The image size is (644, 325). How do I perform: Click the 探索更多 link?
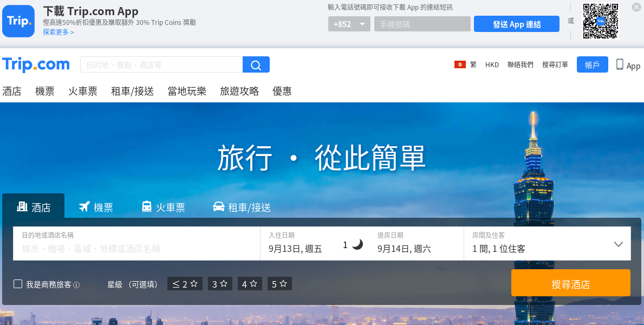point(58,32)
